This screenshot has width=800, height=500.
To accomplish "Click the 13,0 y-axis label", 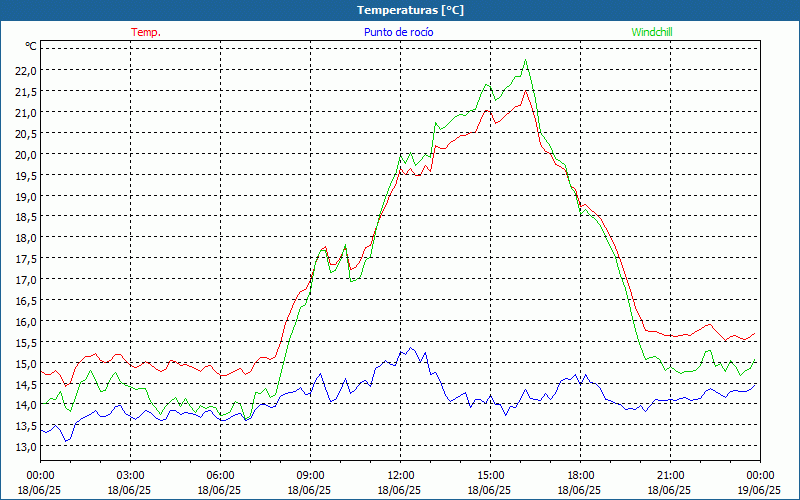I will tap(26, 447).
